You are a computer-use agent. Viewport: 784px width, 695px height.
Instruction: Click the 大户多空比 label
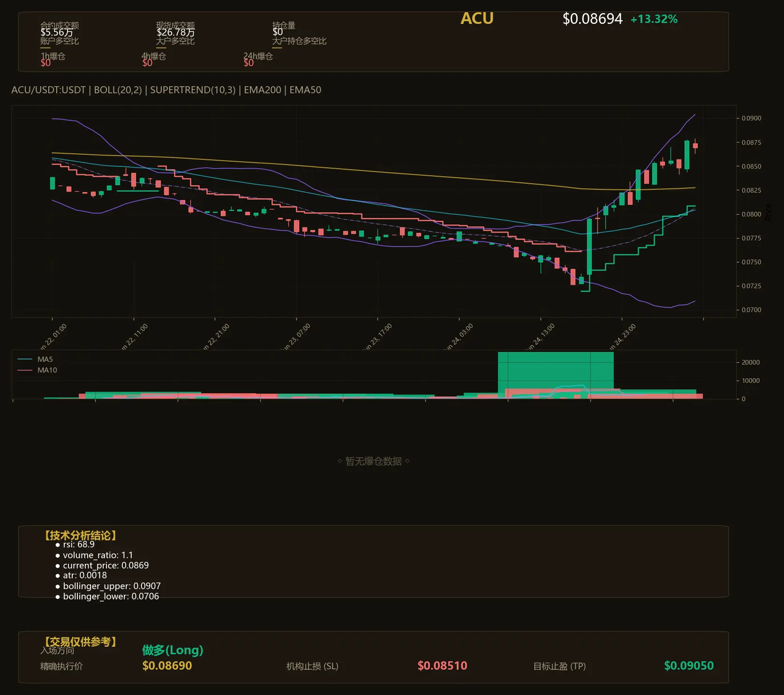tap(175, 41)
